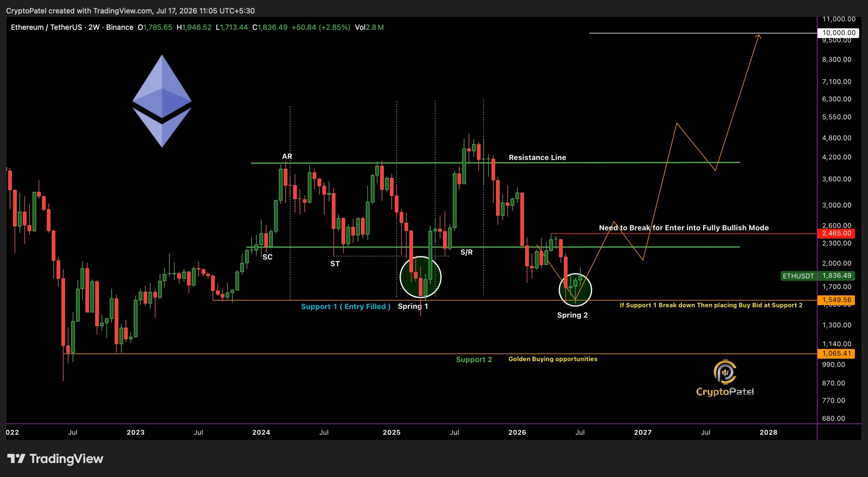Click the high value H1,946.52

194,27
